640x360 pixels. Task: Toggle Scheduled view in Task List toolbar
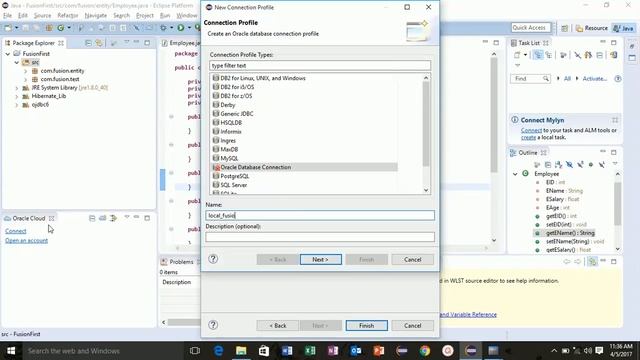(x=549, y=55)
